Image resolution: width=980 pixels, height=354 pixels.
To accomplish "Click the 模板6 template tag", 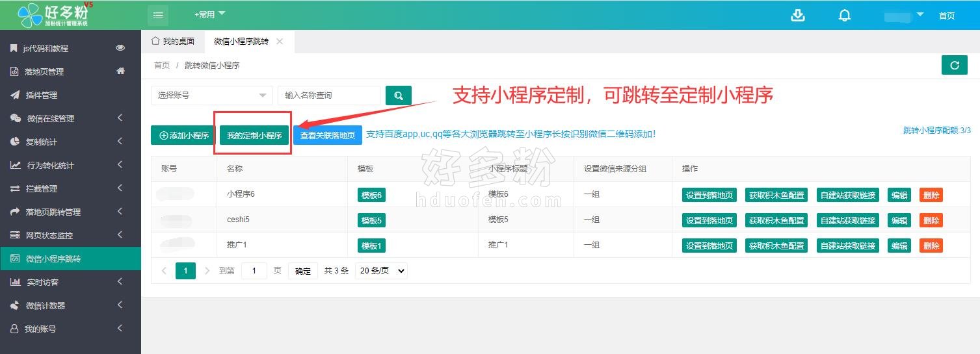I will click(x=372, y=194).
